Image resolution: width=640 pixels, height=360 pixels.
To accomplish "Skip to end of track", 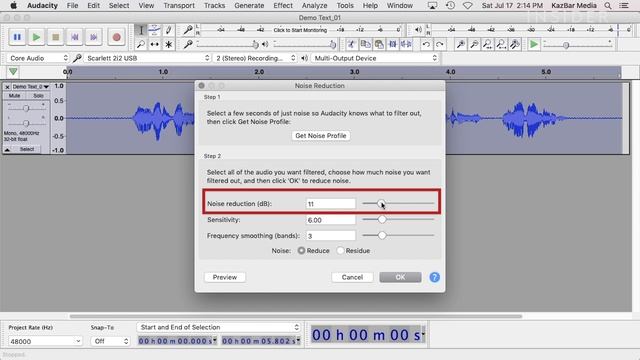I will (94, 37).
